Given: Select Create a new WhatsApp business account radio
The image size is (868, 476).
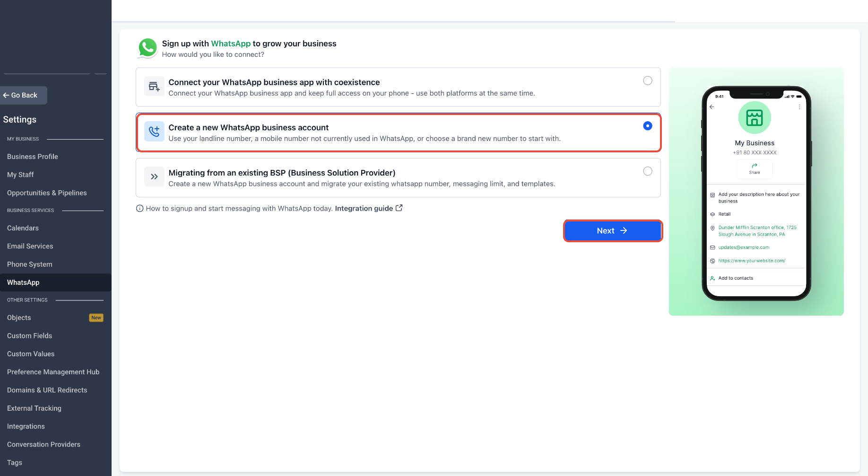Looking at the screenshot, I should tap(648, 126).
